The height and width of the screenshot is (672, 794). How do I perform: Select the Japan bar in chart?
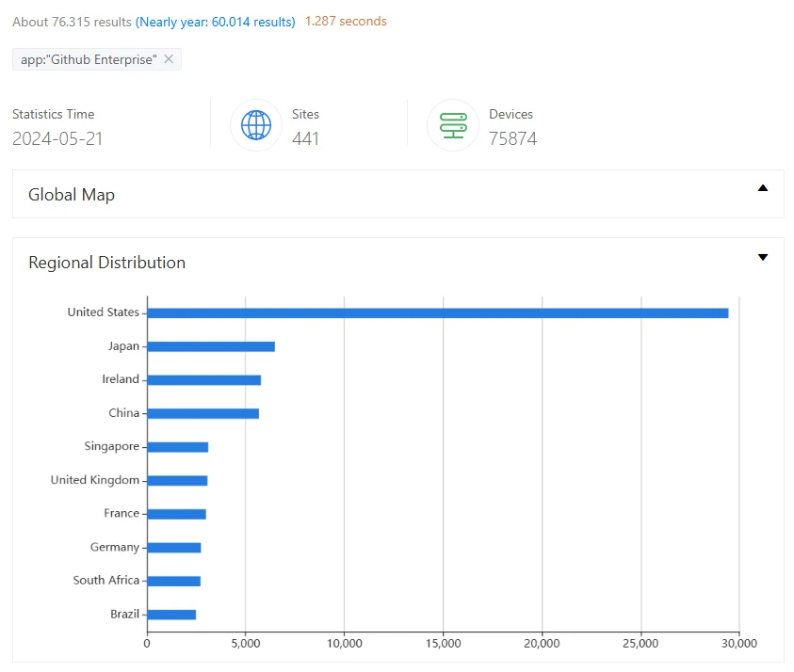tap(211, 346)
